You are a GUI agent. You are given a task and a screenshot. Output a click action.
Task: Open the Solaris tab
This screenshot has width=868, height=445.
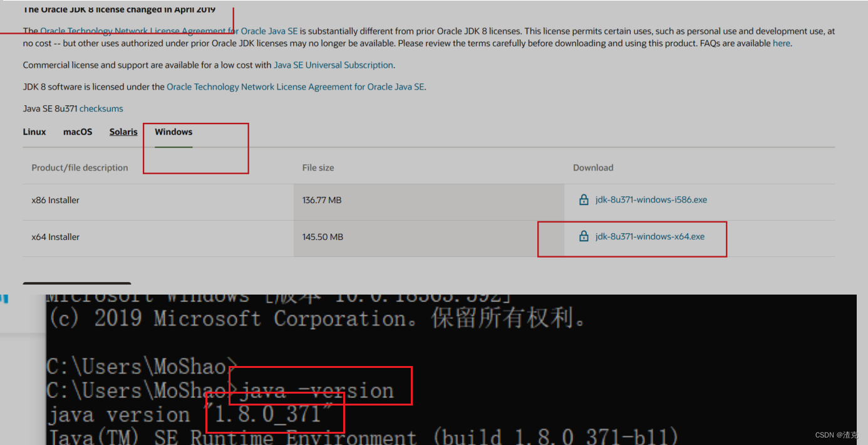[x=123, y=132]
